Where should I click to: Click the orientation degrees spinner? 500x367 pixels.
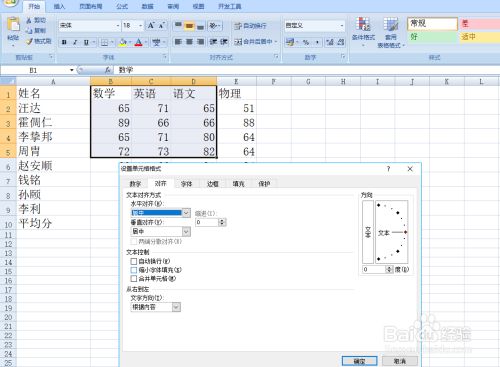click(x=389, y=269)
